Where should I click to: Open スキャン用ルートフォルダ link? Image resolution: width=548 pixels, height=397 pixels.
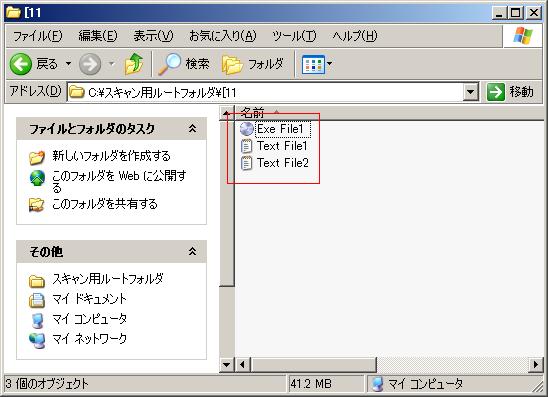tap(108, 279)
